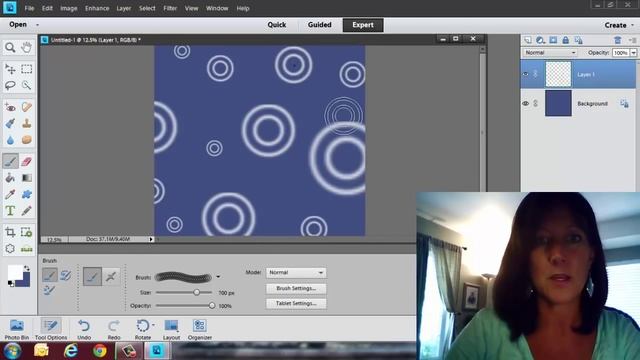The width and height of the screenshot is (640, 360).
Task: Open the brush Mode dropdown
Action: [x=296, y=272]
